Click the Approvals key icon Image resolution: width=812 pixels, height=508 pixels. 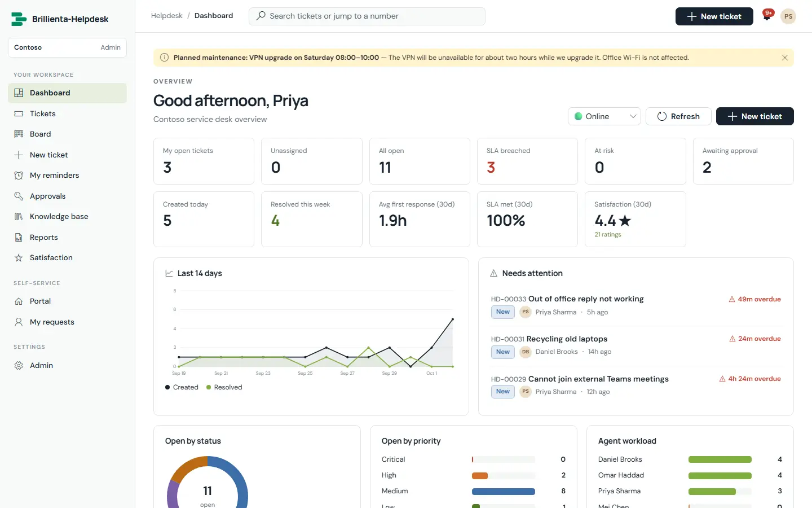point(19,196)
